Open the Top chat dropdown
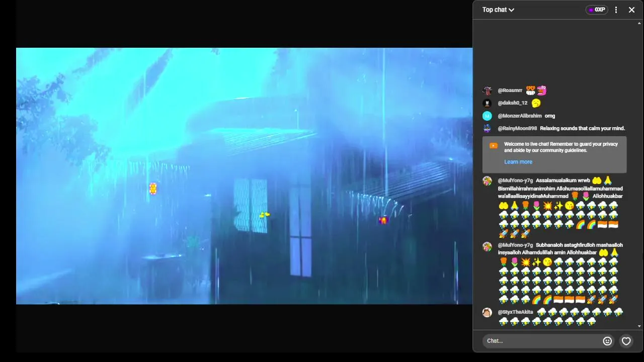 tap(498, 10)
